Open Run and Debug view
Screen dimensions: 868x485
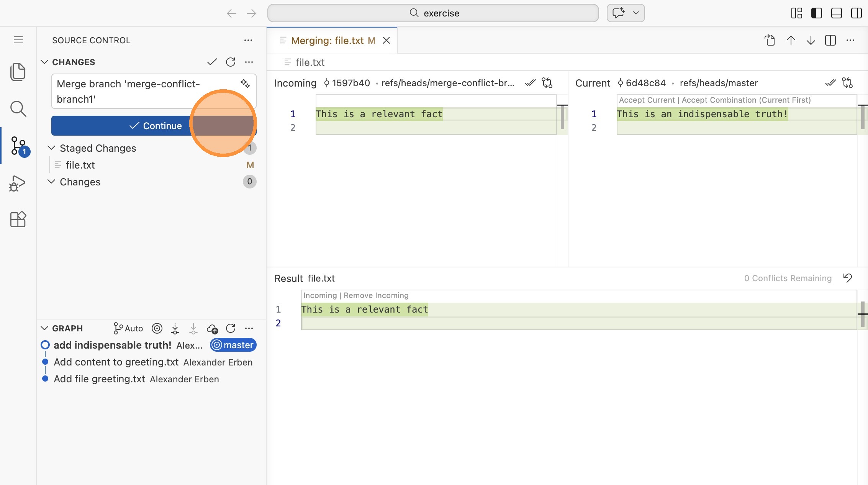point(18,183)
